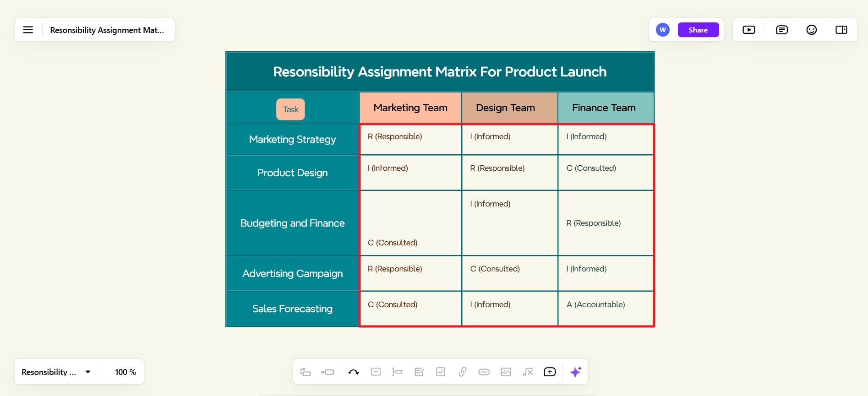This screenshot has width=868, height=396.
Task: Select the Budgeting and Finance row header
Action: point(292,223)
